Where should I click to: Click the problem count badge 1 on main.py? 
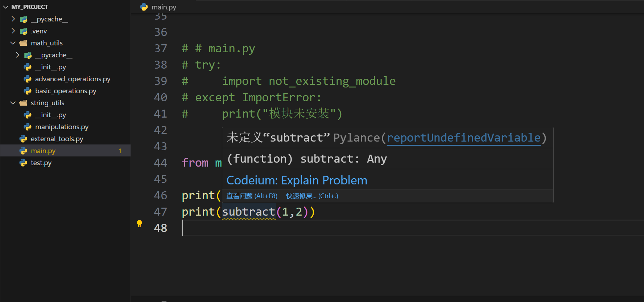(120, 151)
